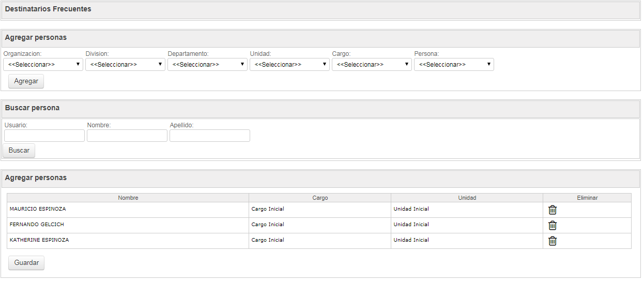Viewport: 644px width, 281px height.
Task: Focus the Usuario text field
Action: [44, 136]
